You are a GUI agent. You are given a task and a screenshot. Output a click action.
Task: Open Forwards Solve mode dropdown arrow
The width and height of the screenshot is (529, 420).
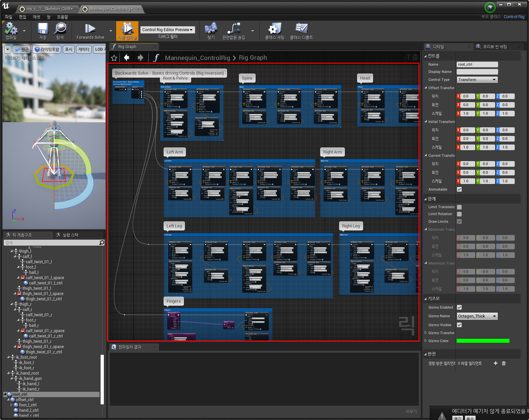110,30
